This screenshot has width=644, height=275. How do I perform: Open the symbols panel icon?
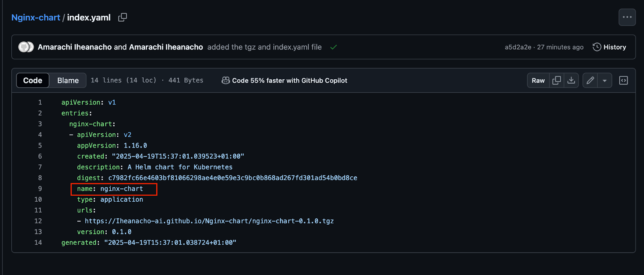623,81
